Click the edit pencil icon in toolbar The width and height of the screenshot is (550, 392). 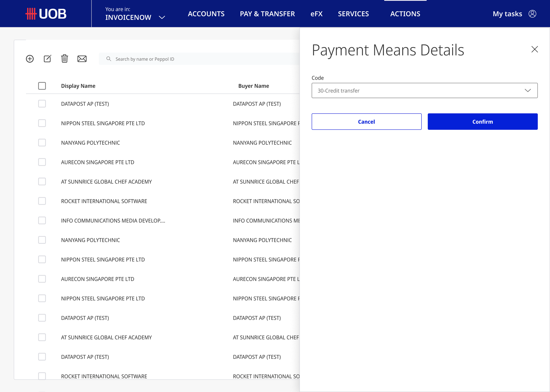click(47, 59)
